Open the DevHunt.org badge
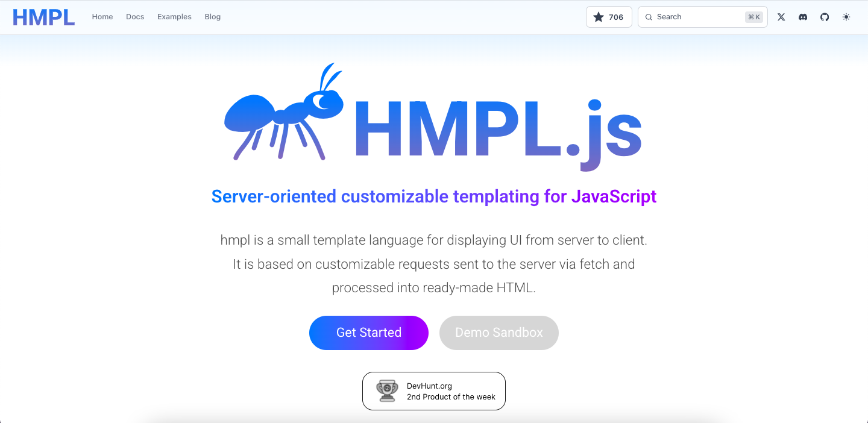Screen dimensions: 868x423 (434, 391)
